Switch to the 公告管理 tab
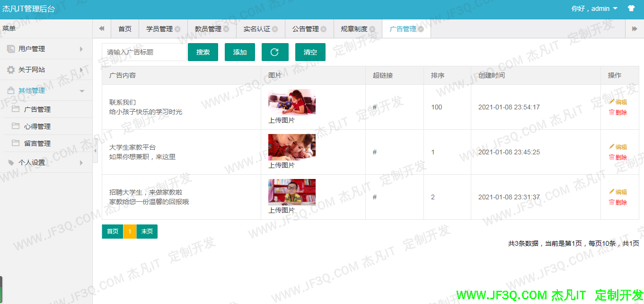Screen dimensions: 644x304 [x=306, y=29]
